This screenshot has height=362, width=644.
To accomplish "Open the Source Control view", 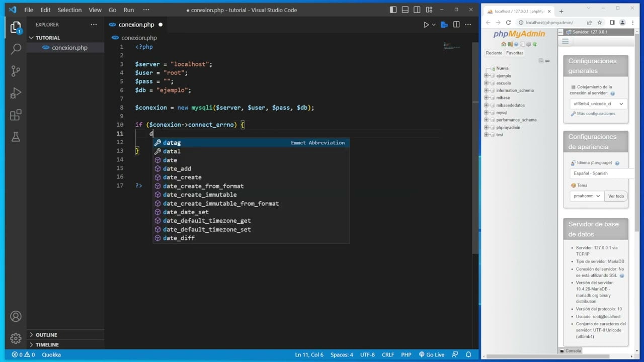I will (x=16, y=71).
